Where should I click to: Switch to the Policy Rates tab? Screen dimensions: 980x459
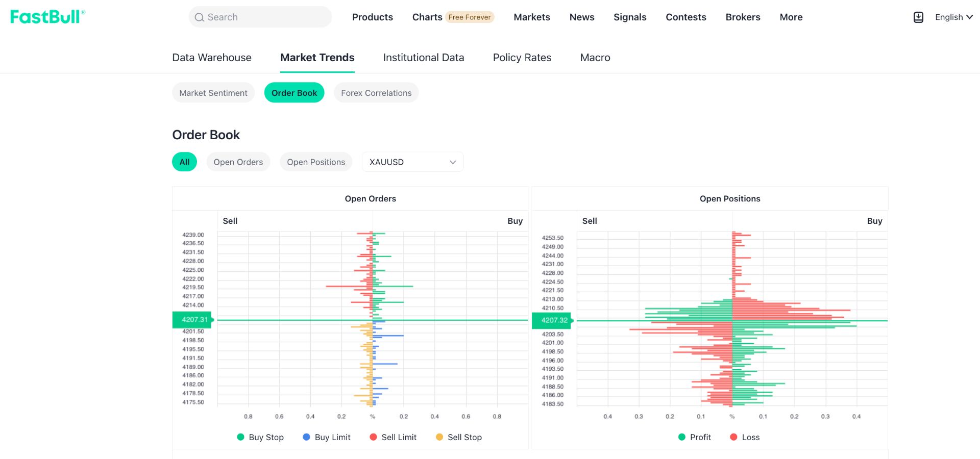(x=522, y=58)
